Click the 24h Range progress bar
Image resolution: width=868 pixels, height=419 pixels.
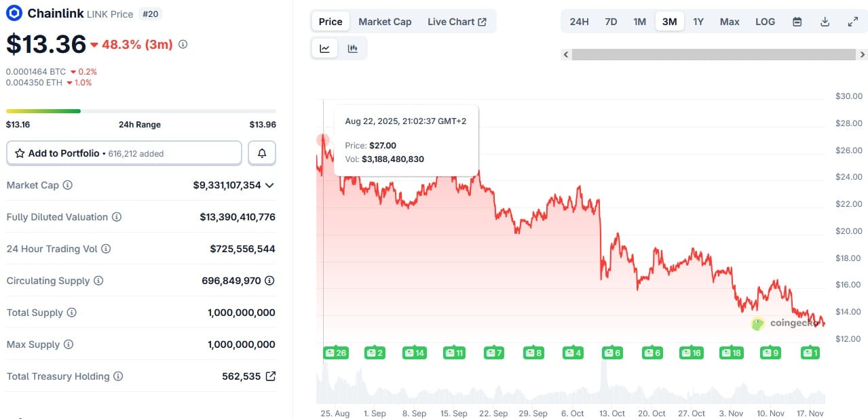[x=140, y=111]
